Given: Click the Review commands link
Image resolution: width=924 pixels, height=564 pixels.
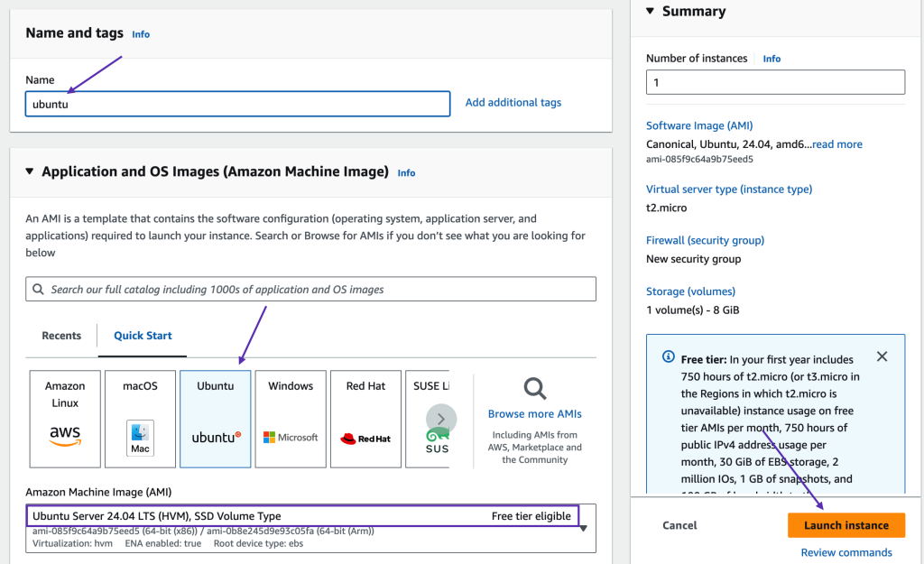Looking at the screenshot, I should click(846, 552).
